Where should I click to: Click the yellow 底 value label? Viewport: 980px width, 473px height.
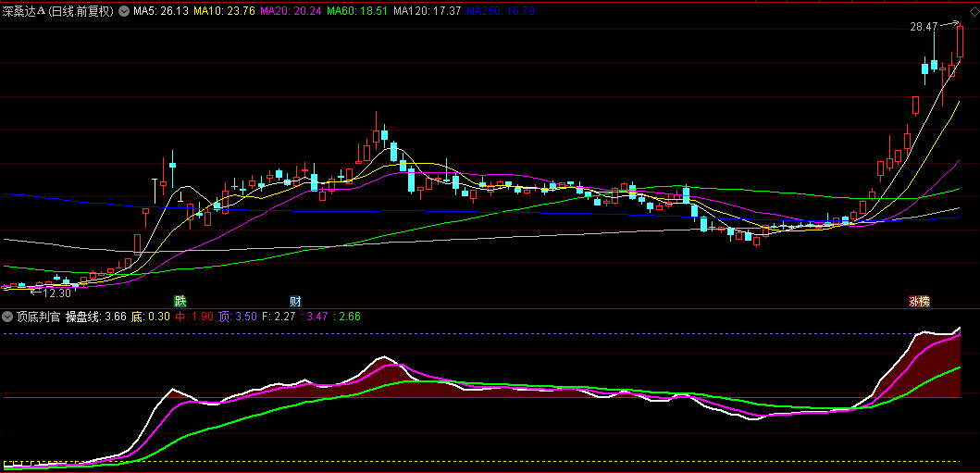tap(150, 316)
